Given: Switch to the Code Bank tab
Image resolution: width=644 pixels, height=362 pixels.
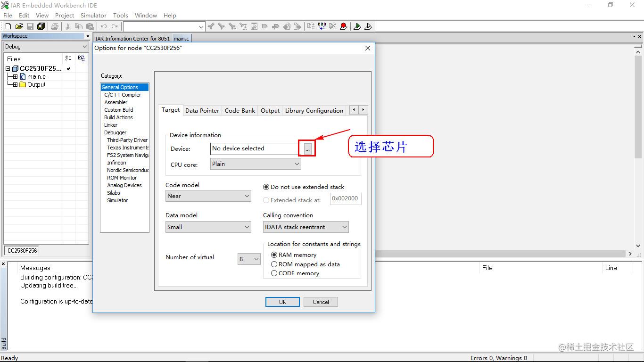Looking at the screenshot, I should tap(240, 111).
